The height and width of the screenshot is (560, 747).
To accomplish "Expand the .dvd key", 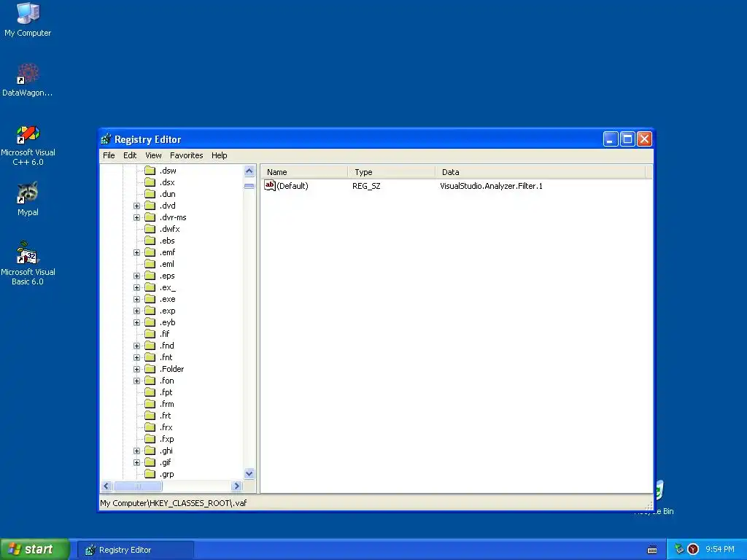I will tap(136, 206).
